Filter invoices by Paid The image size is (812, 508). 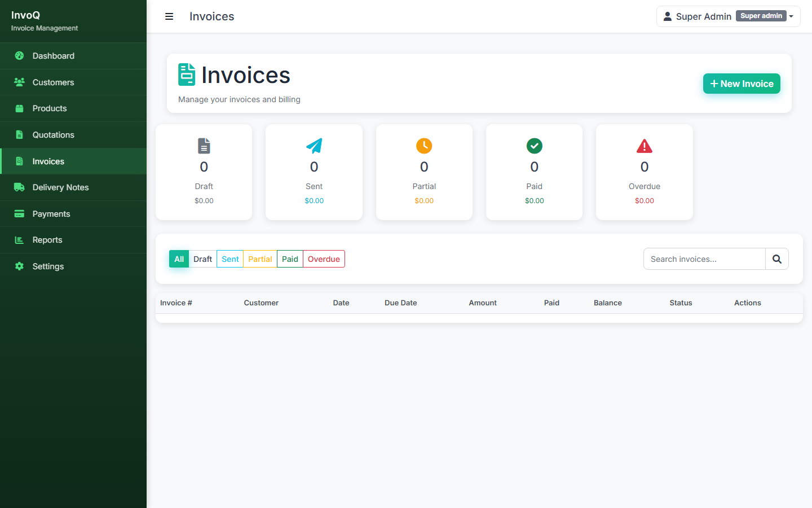point(290,259)
